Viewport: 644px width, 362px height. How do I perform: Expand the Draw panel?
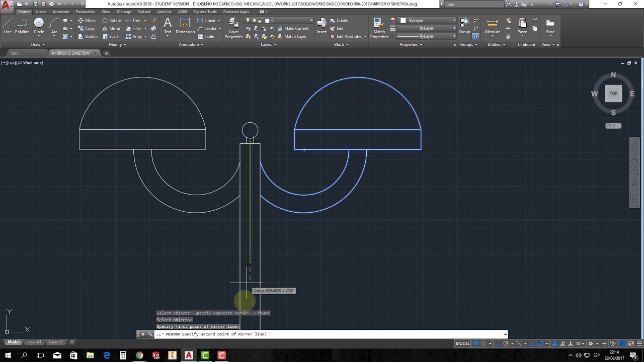[38, 44]
